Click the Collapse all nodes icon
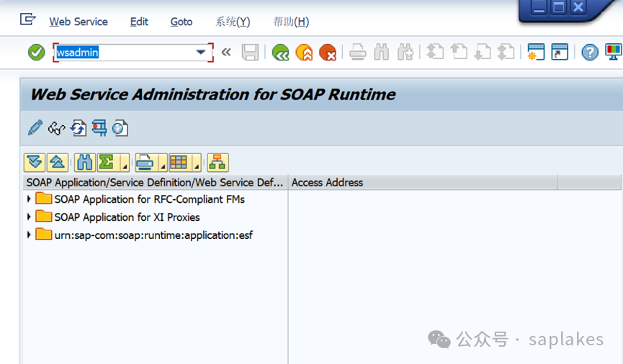Viewport: 623px width, 364px height. pos(58,162)
